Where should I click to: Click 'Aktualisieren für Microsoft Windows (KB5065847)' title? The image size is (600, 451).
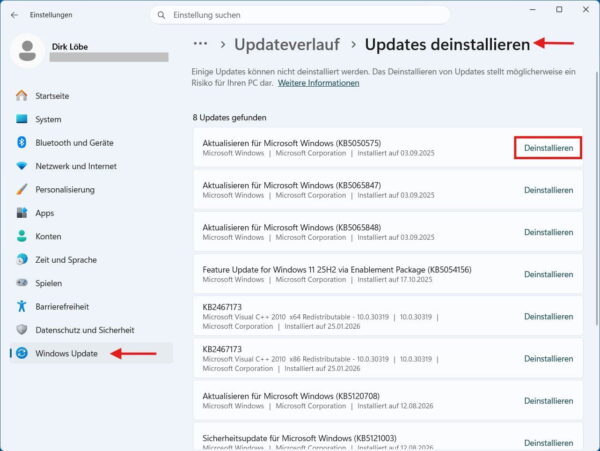(292, 185)
